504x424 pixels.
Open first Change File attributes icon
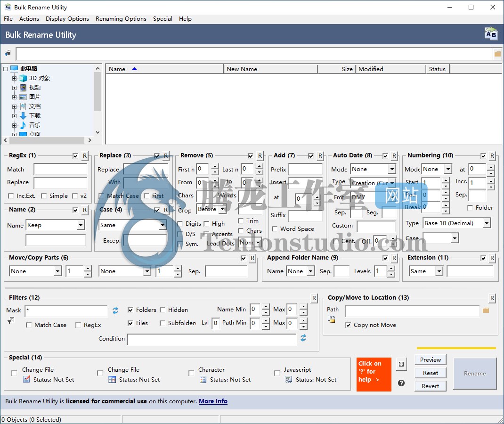point(27,379)
